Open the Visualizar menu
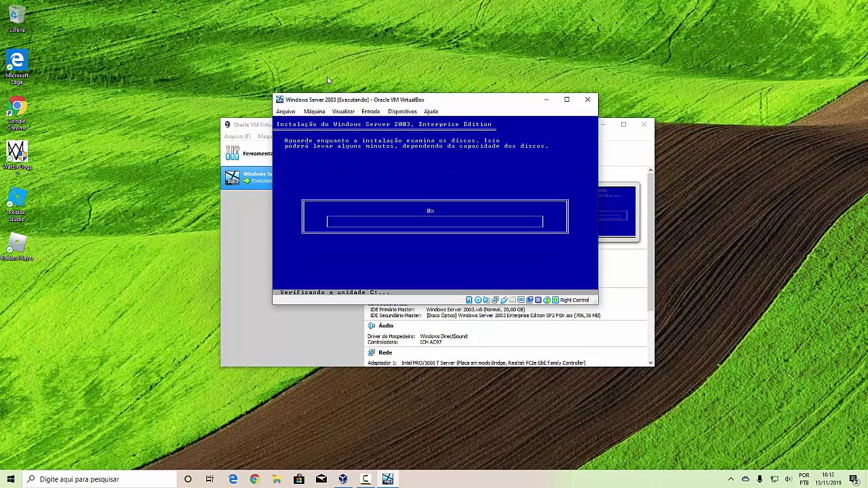This screenshot has height=488, width=868. (x=343, y=111)
